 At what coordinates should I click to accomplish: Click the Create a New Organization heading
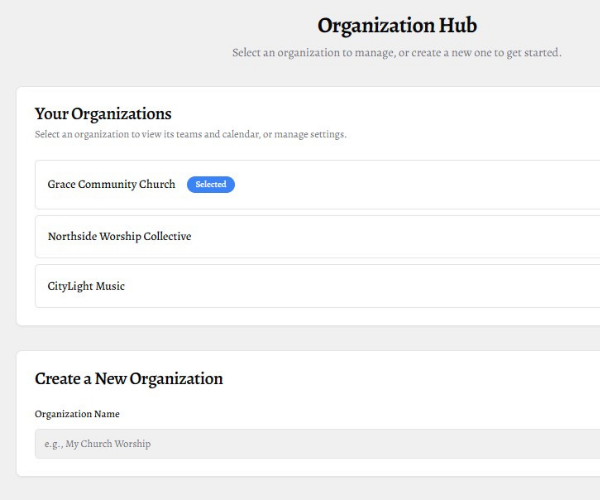128,379
